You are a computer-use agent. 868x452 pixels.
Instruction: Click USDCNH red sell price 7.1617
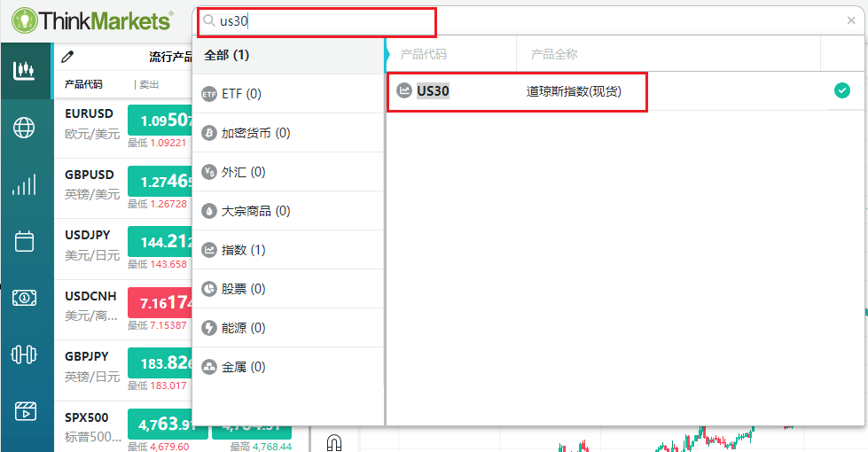pos(160,302)
